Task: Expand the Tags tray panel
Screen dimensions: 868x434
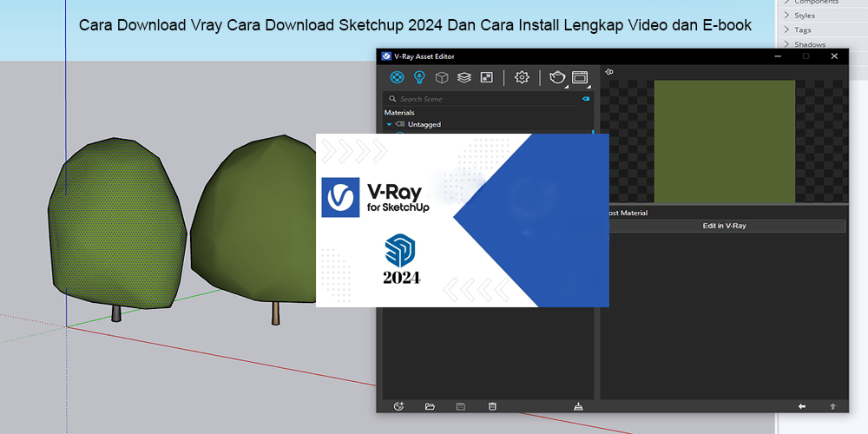Action: pos(803,30)
